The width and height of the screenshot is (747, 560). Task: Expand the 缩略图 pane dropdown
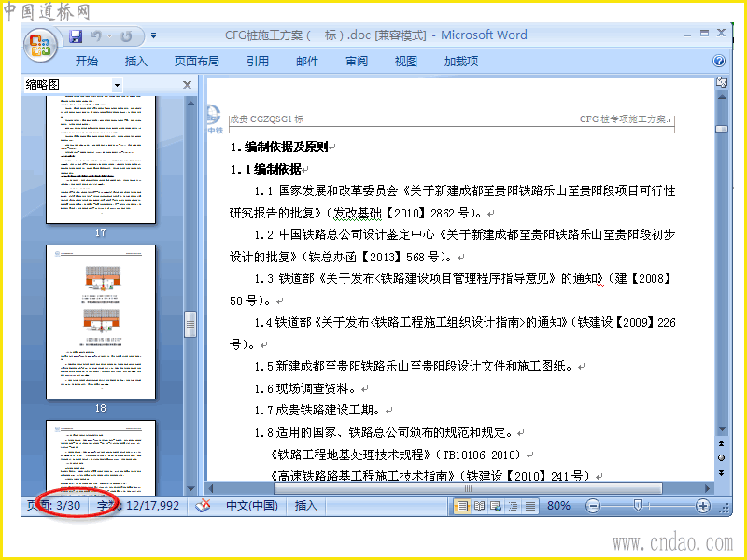pyautogui.click(x=117, y=86)
